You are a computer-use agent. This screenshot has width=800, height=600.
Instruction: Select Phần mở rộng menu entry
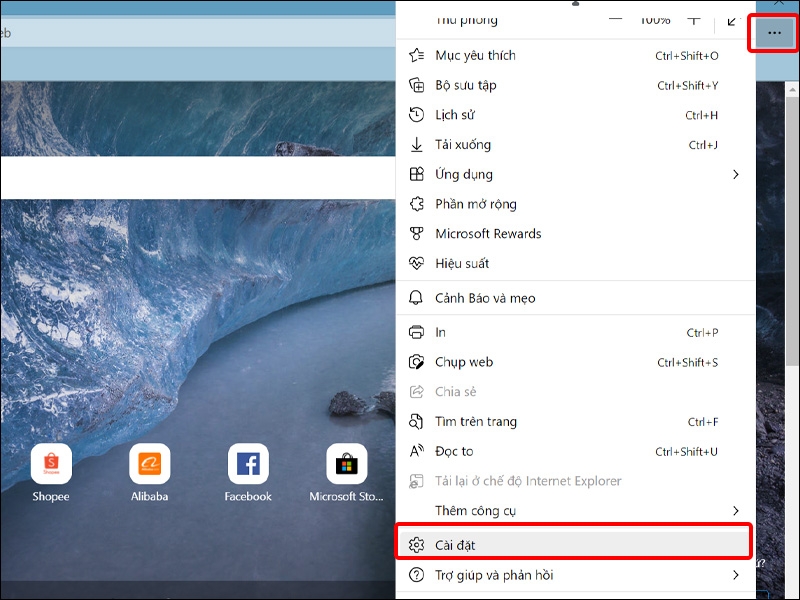576,204
